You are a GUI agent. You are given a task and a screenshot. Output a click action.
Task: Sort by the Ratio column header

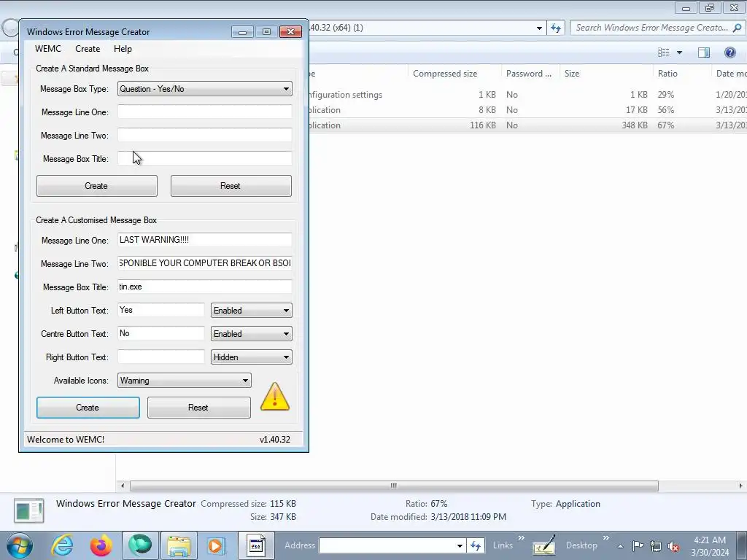pyautogui.click(x=681, y=74)
